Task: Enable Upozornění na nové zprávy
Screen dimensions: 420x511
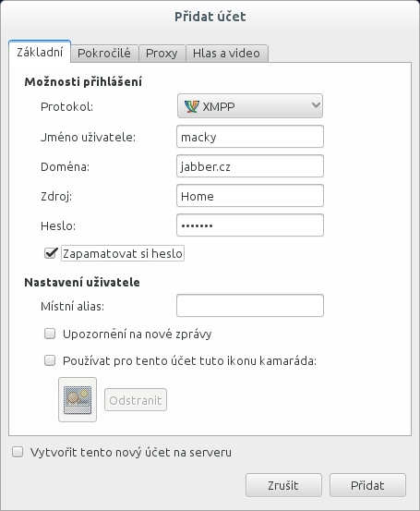Action: tap(50, 334)
